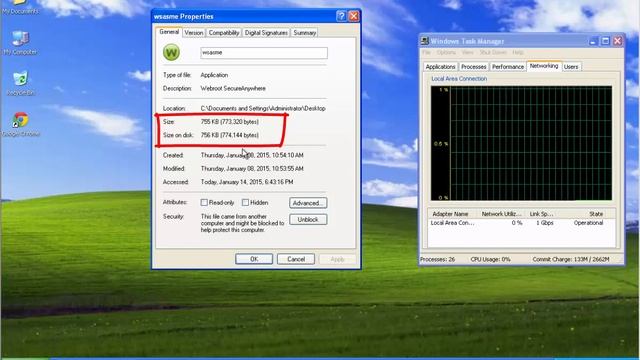This screenshot has width=640, height=360.
Task: Open the Recycle Bin desktop icon
Action: pyautogui.click(x=20, y=84)
